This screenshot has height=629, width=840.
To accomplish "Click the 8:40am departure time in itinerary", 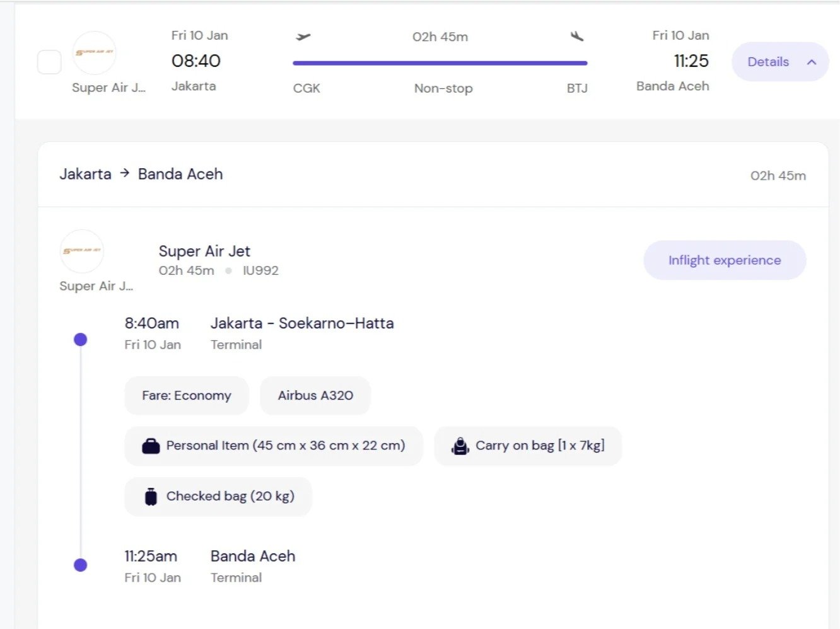I will pos(152,323).
